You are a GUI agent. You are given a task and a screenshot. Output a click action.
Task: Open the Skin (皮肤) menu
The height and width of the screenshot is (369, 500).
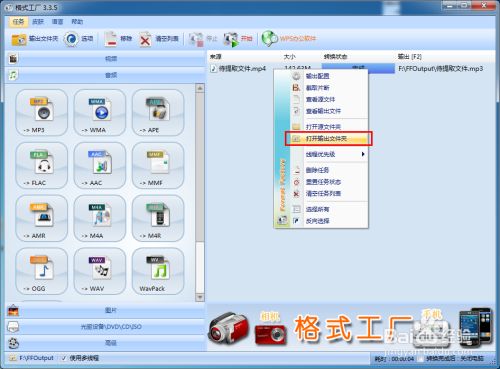tap(38, 22)
